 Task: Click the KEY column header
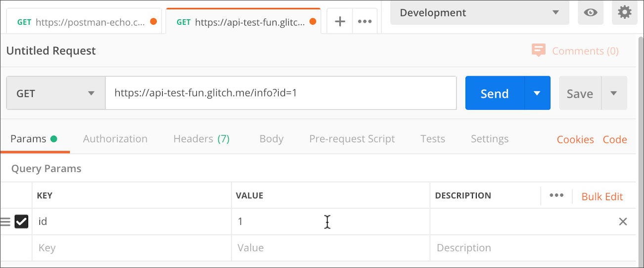point(45,196)
